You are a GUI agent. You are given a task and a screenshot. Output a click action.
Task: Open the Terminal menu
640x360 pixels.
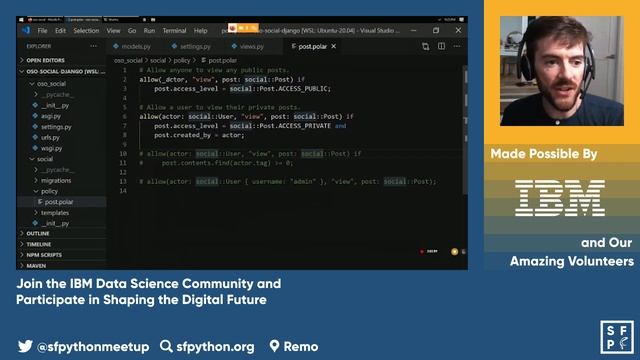174,31
